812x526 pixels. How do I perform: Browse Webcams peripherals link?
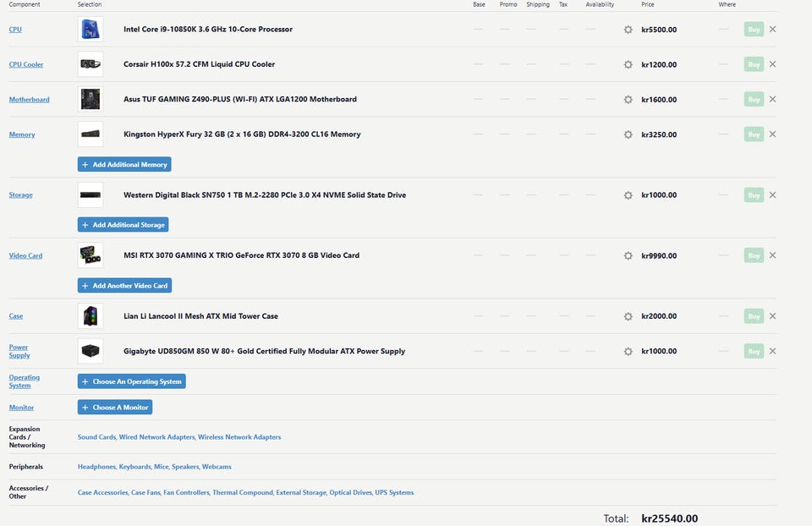(x=217, y=467)
